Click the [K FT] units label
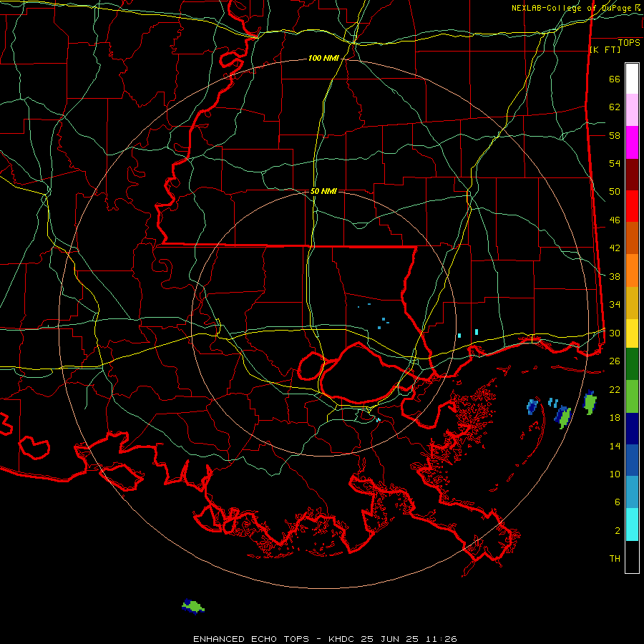This screenshot has height=644, width=644. coord(605,49)
